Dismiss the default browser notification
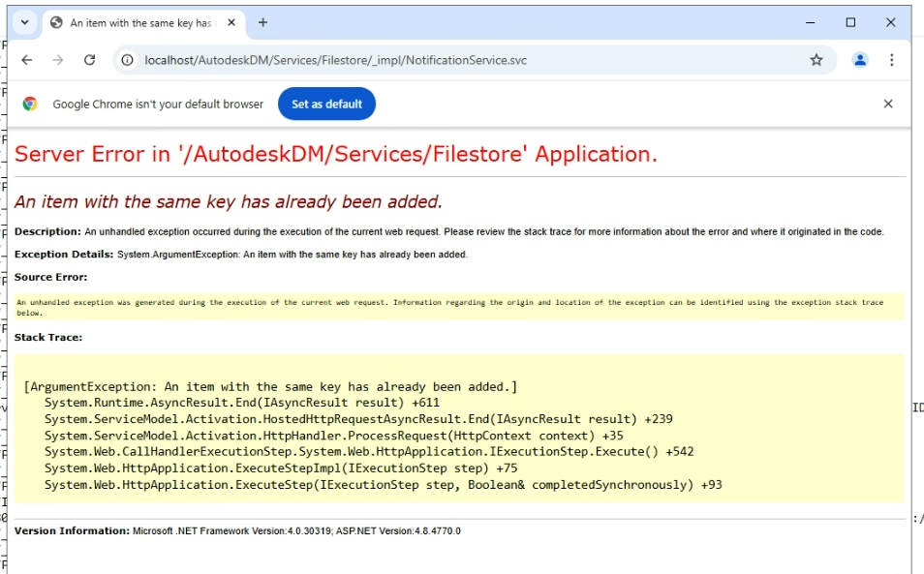The image size is (924, 574). (x=888, y=104)
